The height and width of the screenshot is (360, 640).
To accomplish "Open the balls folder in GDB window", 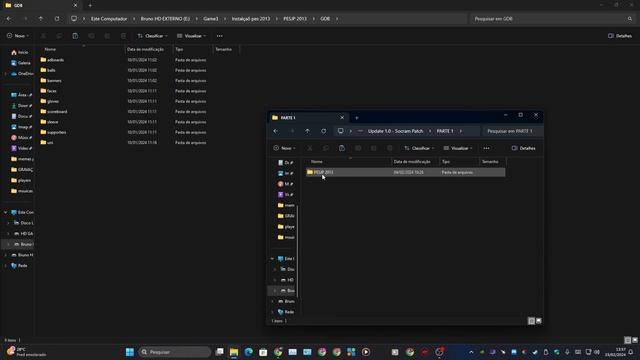I will pos(51,70).
